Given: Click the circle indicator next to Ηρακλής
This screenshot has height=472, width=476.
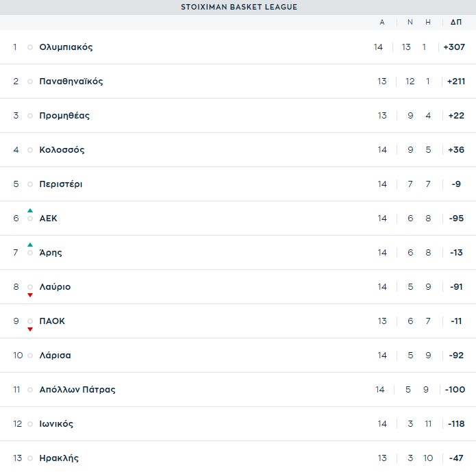Looking at the screenshot, I should coord(30,458).
